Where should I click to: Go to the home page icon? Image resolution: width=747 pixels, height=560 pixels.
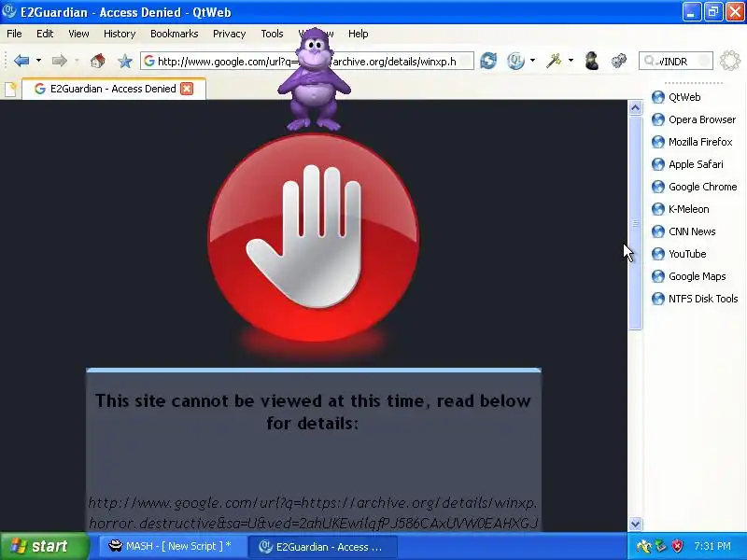click(x=98, y=61)
